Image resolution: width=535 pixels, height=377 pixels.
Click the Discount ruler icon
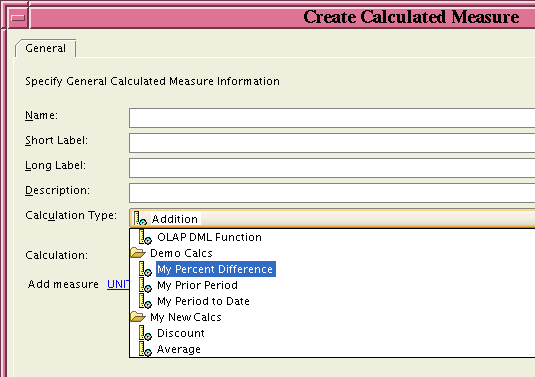pos(145,333)
